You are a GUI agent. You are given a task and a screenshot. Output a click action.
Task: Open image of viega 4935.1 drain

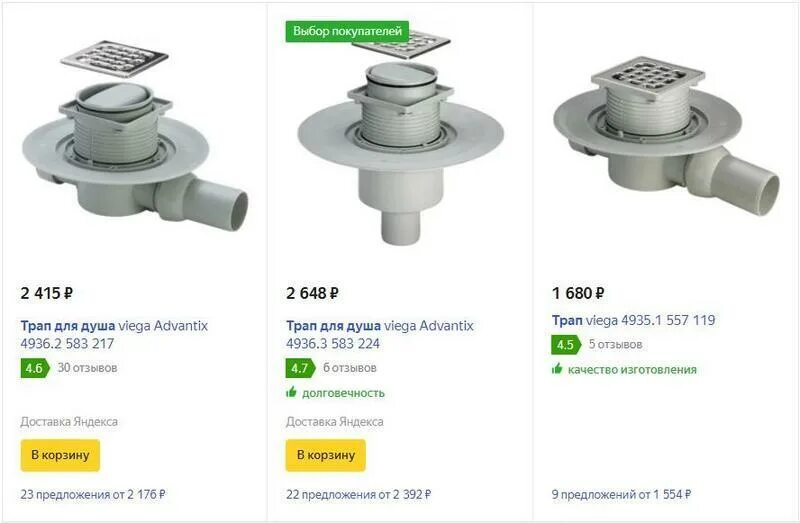pos(666,135)
